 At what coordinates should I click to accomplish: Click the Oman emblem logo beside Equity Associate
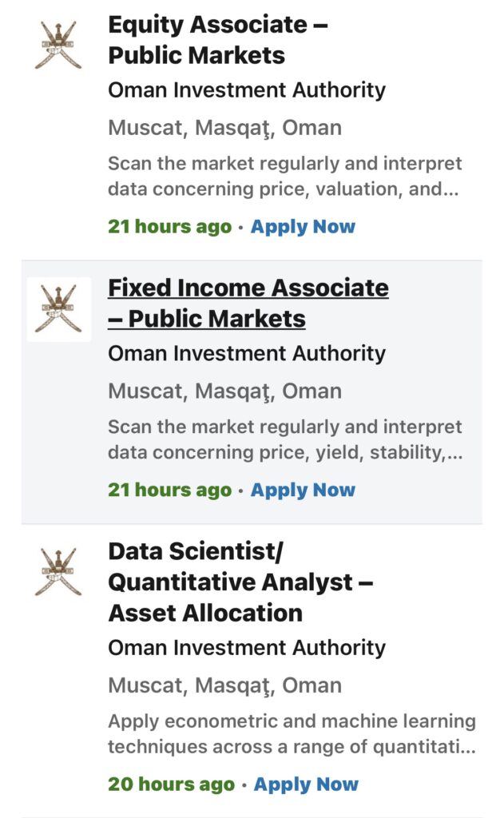point(58,46)
